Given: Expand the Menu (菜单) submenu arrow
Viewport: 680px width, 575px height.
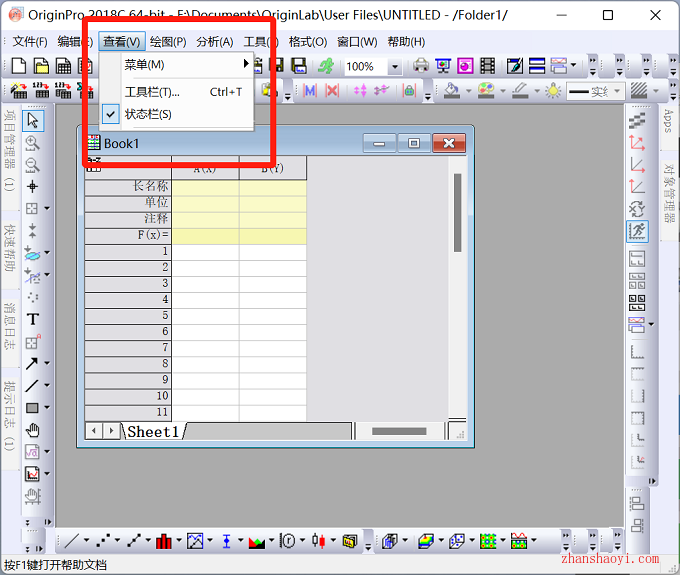Looking at the screenshot, I should tap(246, 64).
